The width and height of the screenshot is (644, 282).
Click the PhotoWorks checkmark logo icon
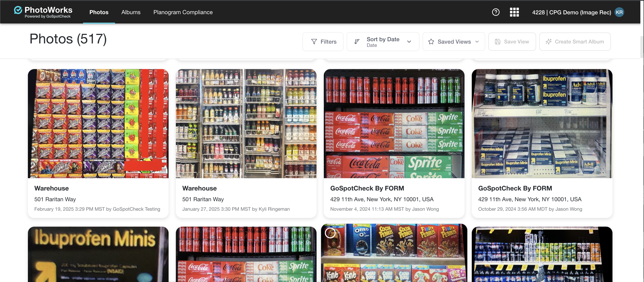coord(18,10)
